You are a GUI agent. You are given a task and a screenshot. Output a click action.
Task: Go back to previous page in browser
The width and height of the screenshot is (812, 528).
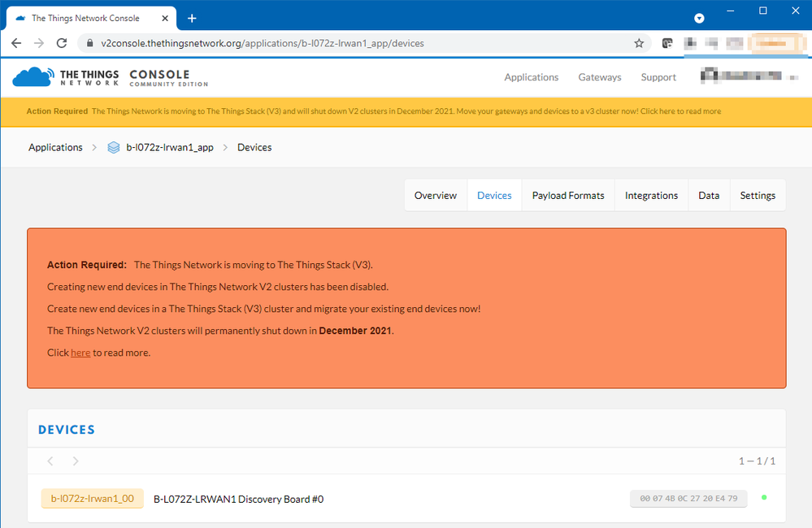pos(16,43)
